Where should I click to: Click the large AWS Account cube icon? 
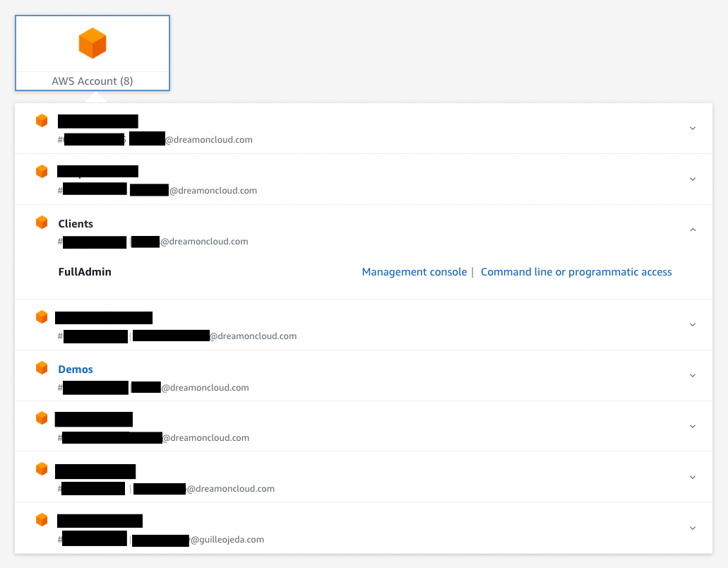[x=93, y=42]
